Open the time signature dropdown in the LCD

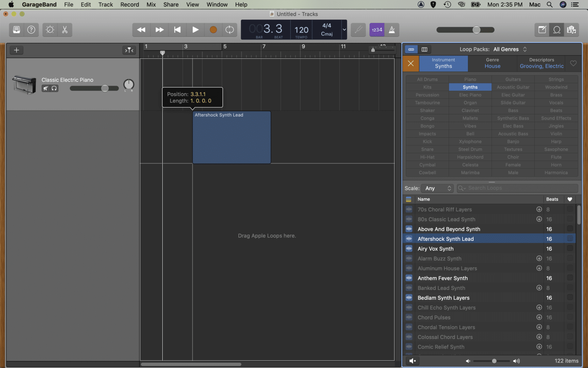pyautogui.click(x=343, y=30)
